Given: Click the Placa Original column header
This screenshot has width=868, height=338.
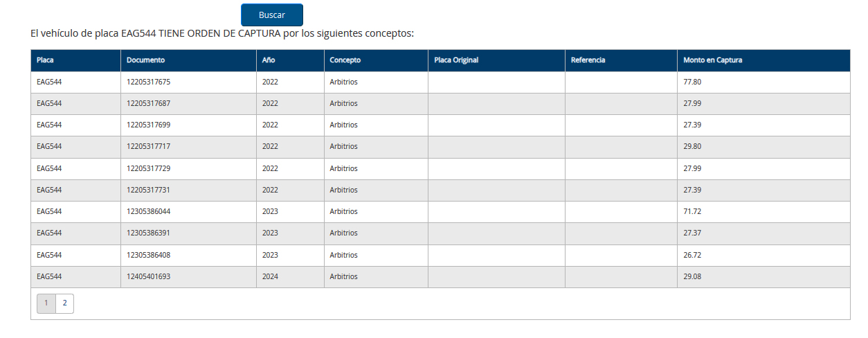Looking at the screenshot, I should 455,60.
